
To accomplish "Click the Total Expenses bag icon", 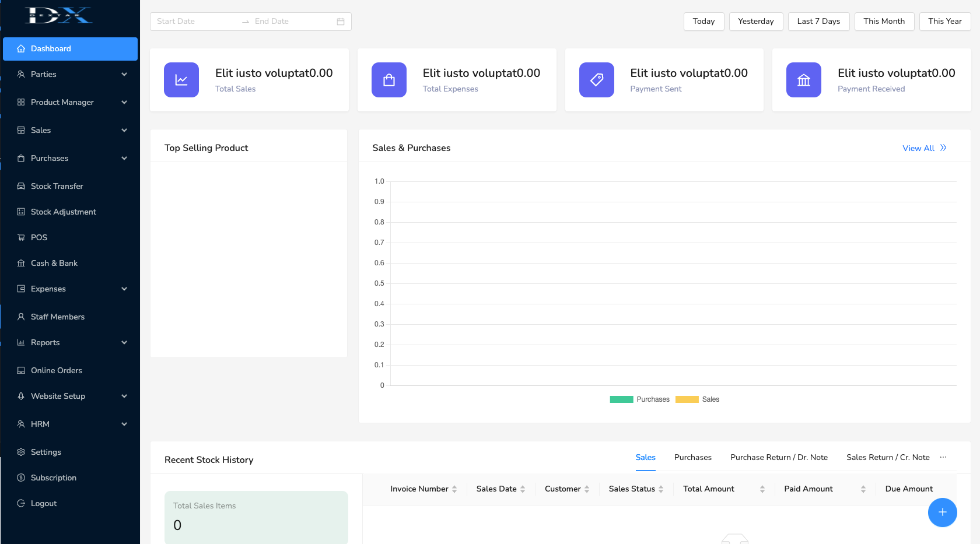I will [x=389, y=80].
